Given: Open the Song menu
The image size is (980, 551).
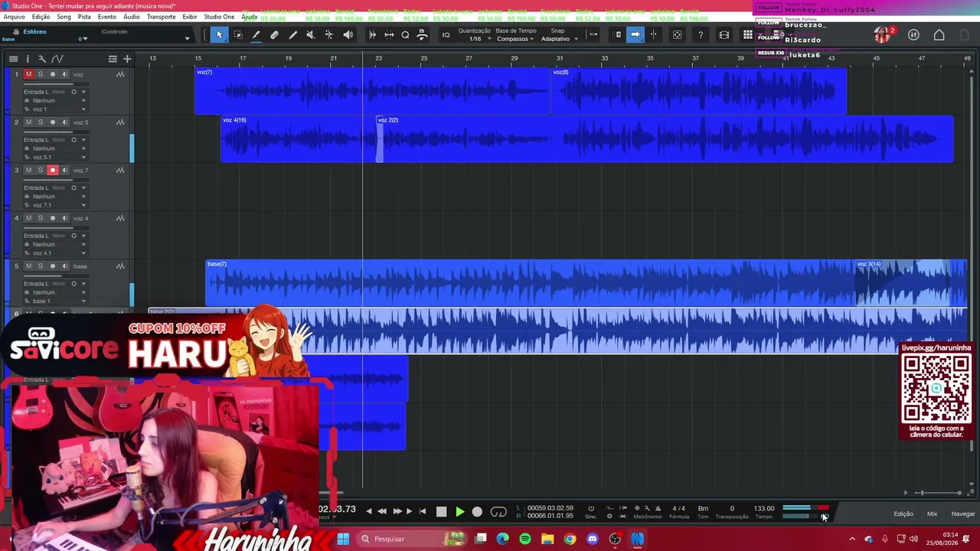Looking at the screenshot, I should click(x=64, y=17).
